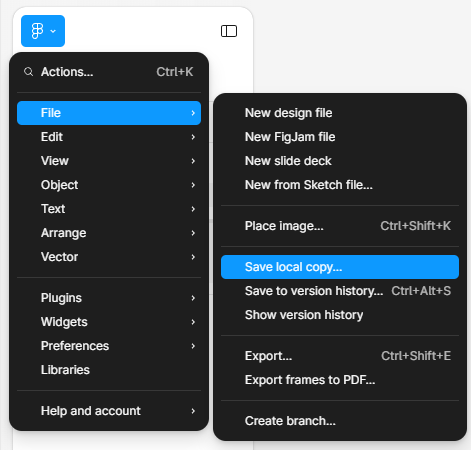This screenshot has height=450, width=471.
Task: Expand the chevron beside Text
Action: pos(193,209)
